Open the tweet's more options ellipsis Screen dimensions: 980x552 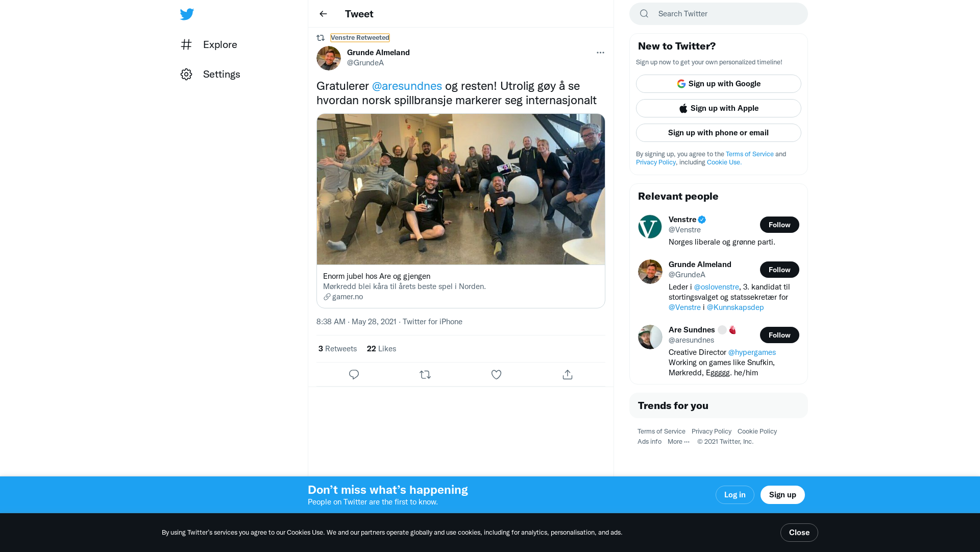[x=600, y=53]
